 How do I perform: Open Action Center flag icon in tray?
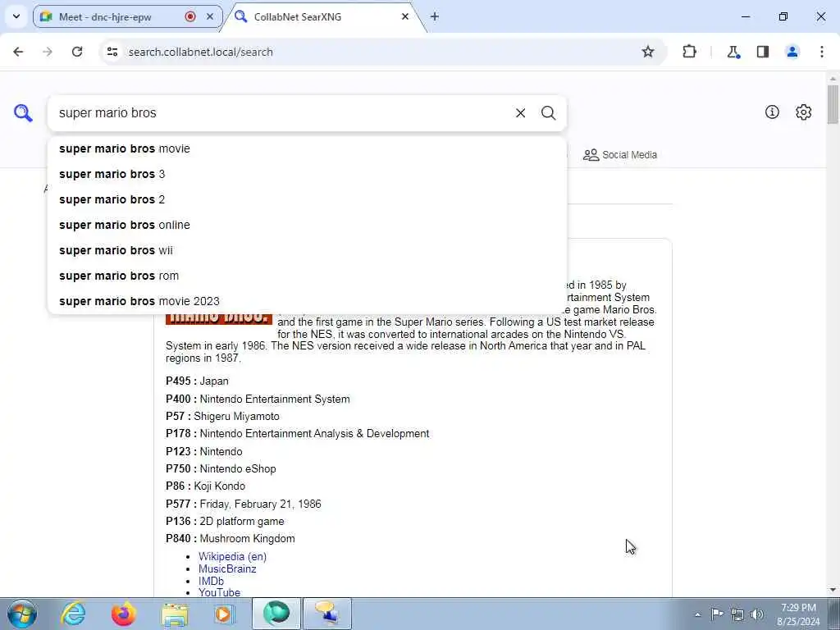click(717, 614)
